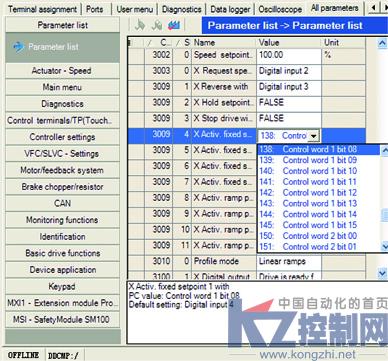This screenshot has width=388, height=361.
Task: Click the Value column header
Action: click(289, 43)
